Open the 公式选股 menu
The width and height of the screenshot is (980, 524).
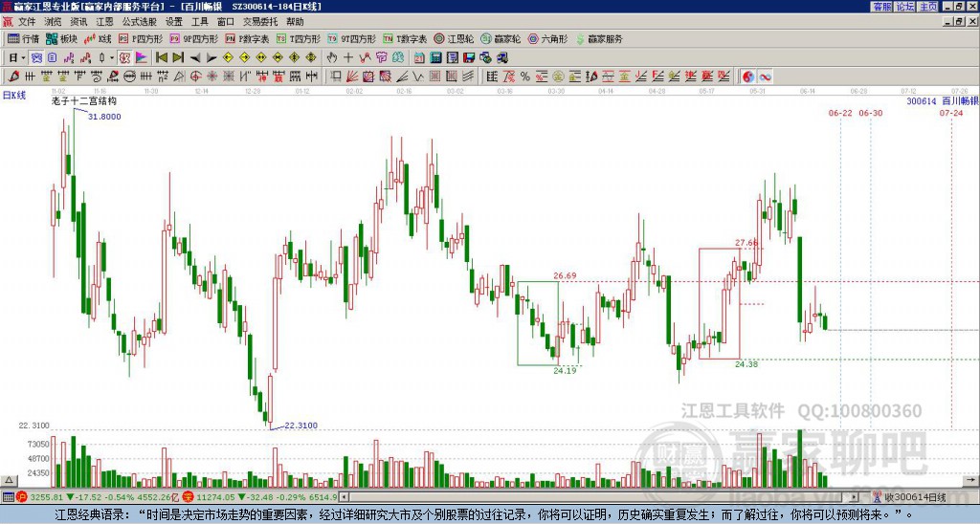click(x=140, y=22)
